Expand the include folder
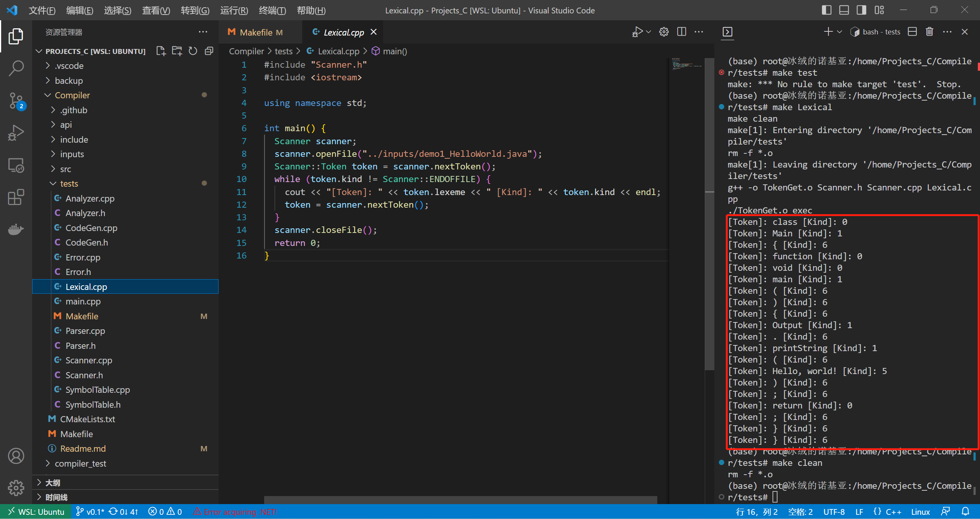The height and width of the screenshot is (519, 980). (x=74, y=140)
